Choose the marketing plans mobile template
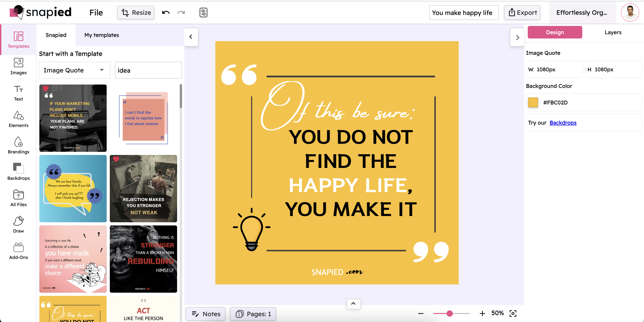 pos(73,118)
